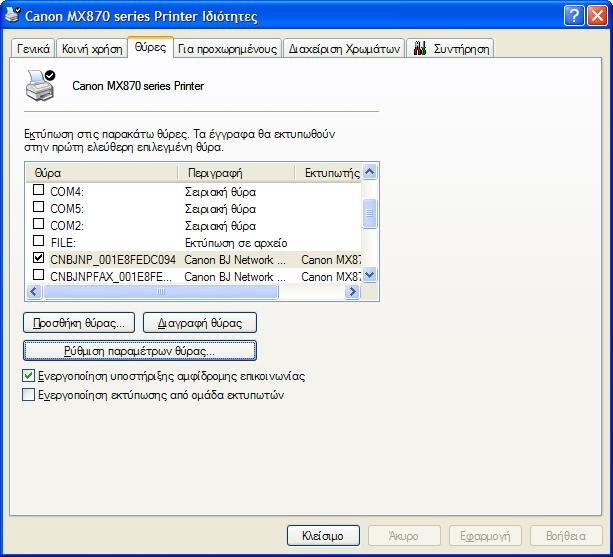Image resolution: width=613 pixels, height=557 pixels.
Task: Select the COM5: port name text
Action: 67,209
